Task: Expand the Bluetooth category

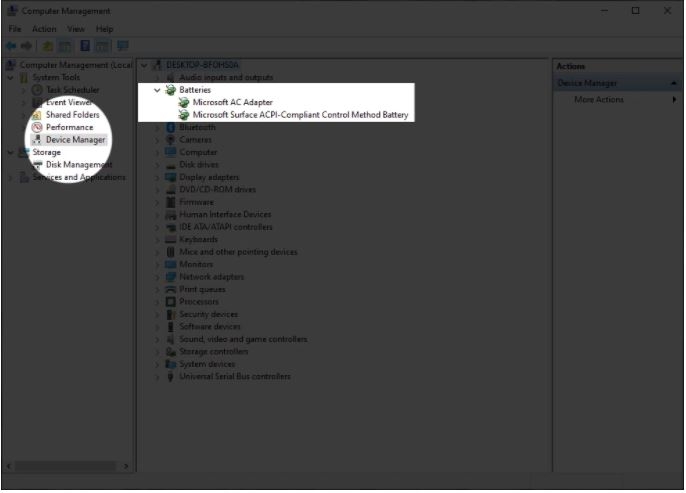Action: [157, 128]
